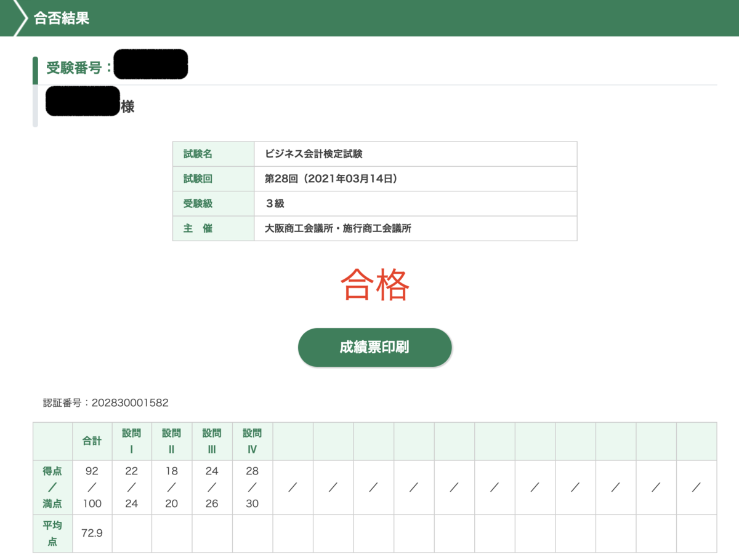Click the 試験回 exam session row
This screenshot has height=560, width=739.
click(x=197, y=178)
